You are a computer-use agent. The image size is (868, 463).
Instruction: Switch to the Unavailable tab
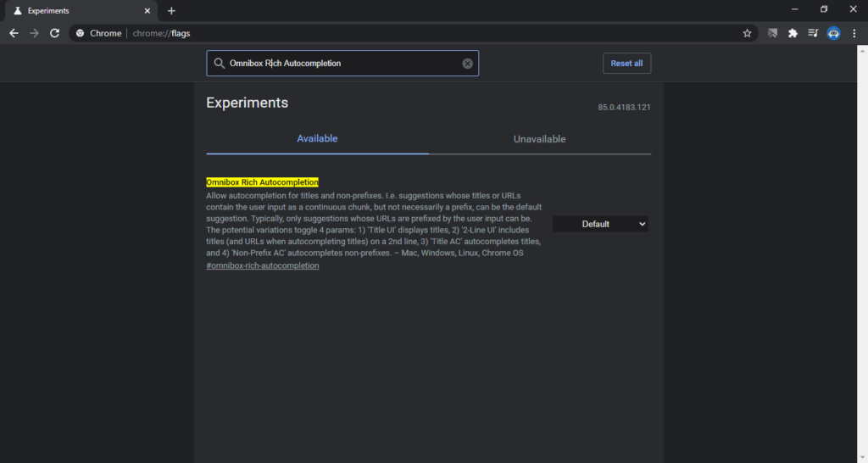click(539, 139)
